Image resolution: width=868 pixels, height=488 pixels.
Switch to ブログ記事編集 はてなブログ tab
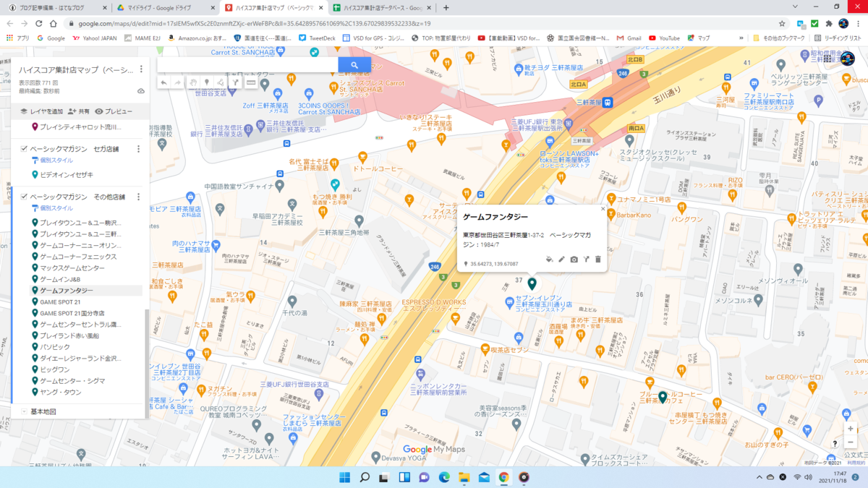[55, 7]
